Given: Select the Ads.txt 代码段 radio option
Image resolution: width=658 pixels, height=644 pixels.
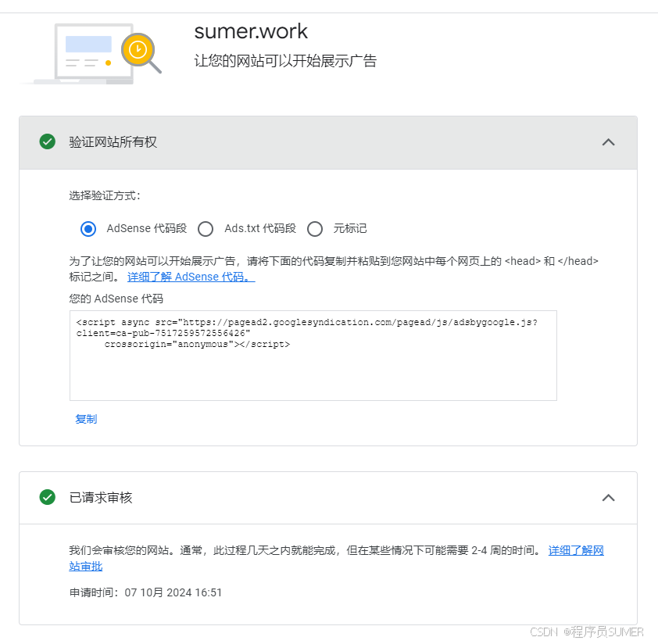Looking at the screenshot, I should [x=206, y=229].
